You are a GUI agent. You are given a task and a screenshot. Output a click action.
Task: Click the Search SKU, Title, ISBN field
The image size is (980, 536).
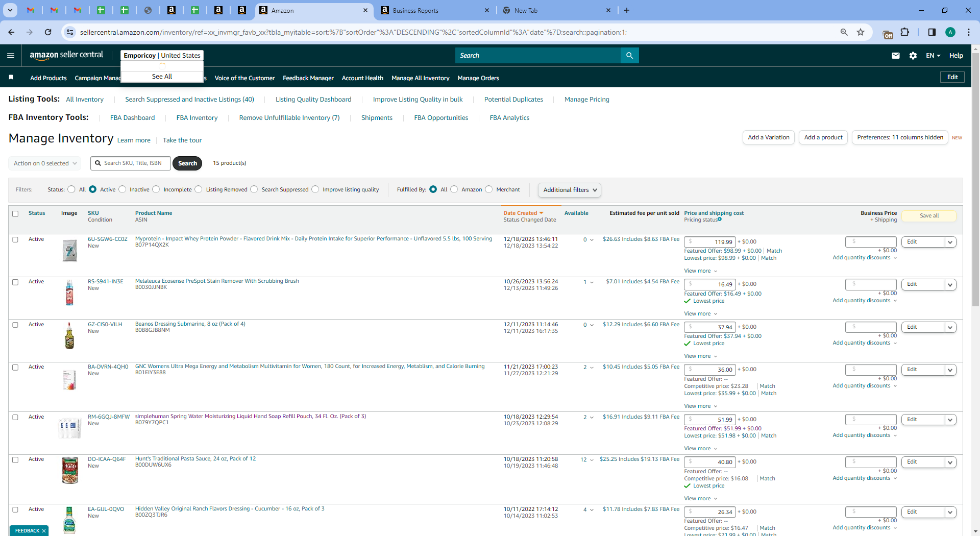(131, 163)
